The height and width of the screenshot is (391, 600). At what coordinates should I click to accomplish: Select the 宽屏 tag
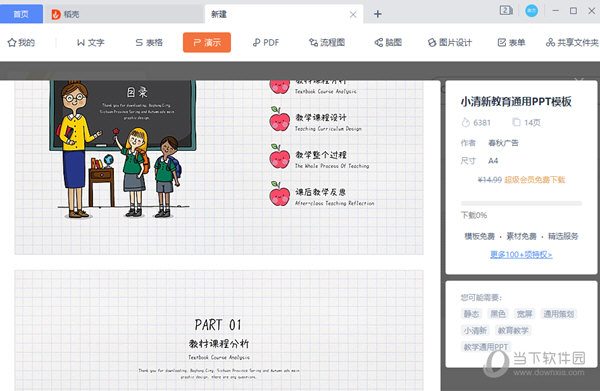pos(524,314)
